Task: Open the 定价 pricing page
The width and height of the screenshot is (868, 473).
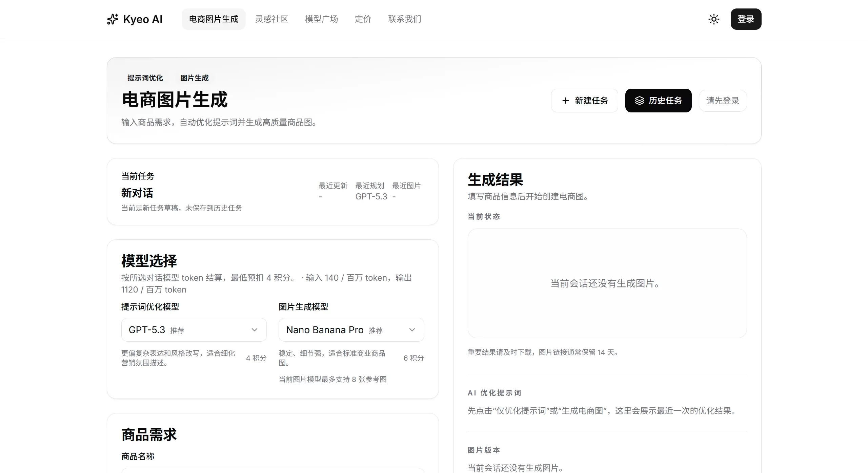Action: tap(363, 19)
